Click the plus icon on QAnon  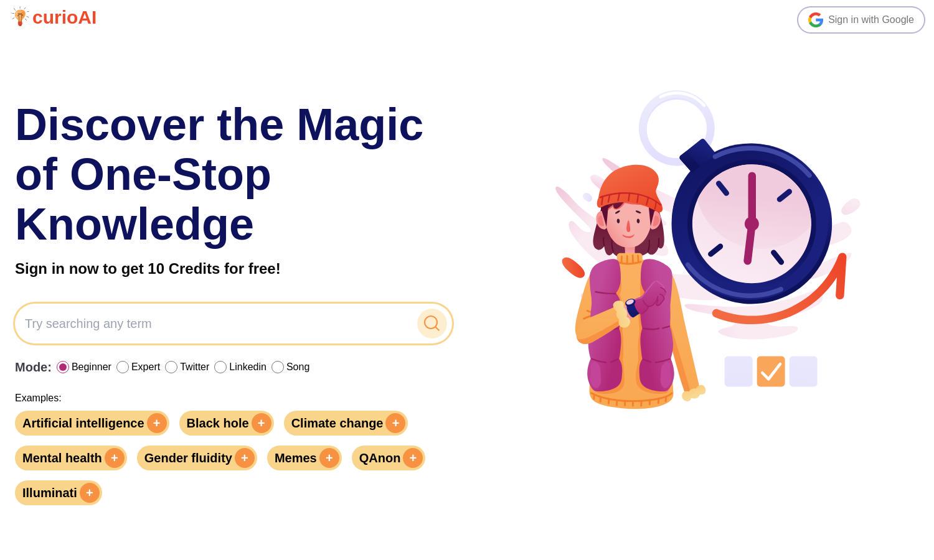(x=413, y=458)
